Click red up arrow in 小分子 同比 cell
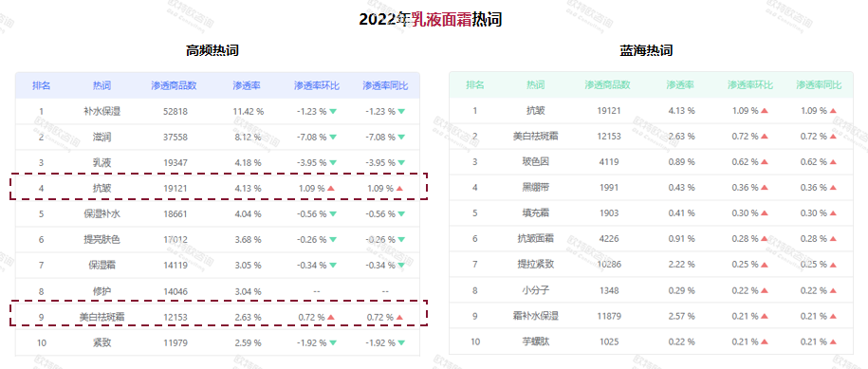Image resolution: width=868 pixels, height=369 pixels. [x=833, y=290]
